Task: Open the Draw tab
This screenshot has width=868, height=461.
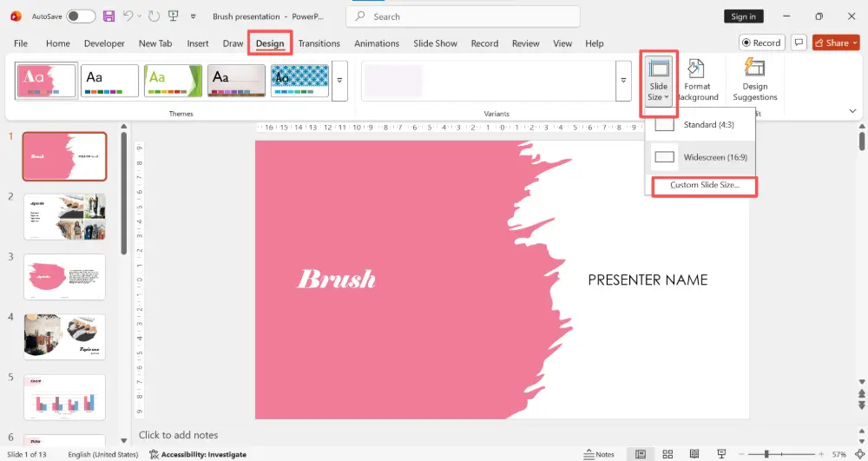Action: click(233, 43)
